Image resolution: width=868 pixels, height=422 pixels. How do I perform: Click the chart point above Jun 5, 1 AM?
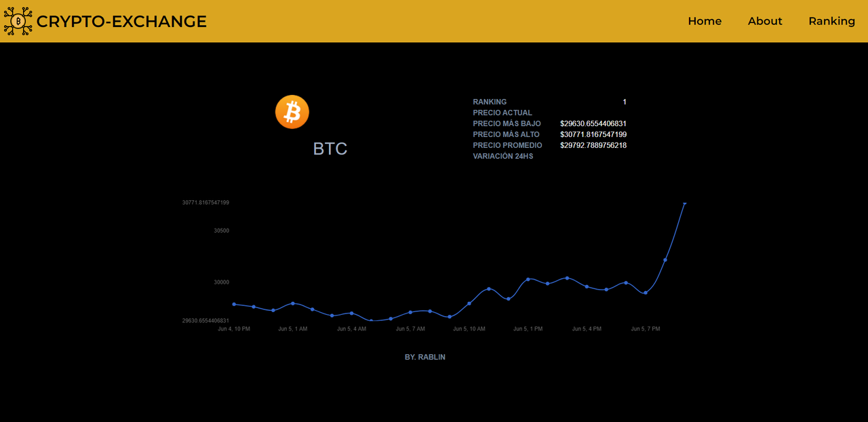[x=293, y=303]
